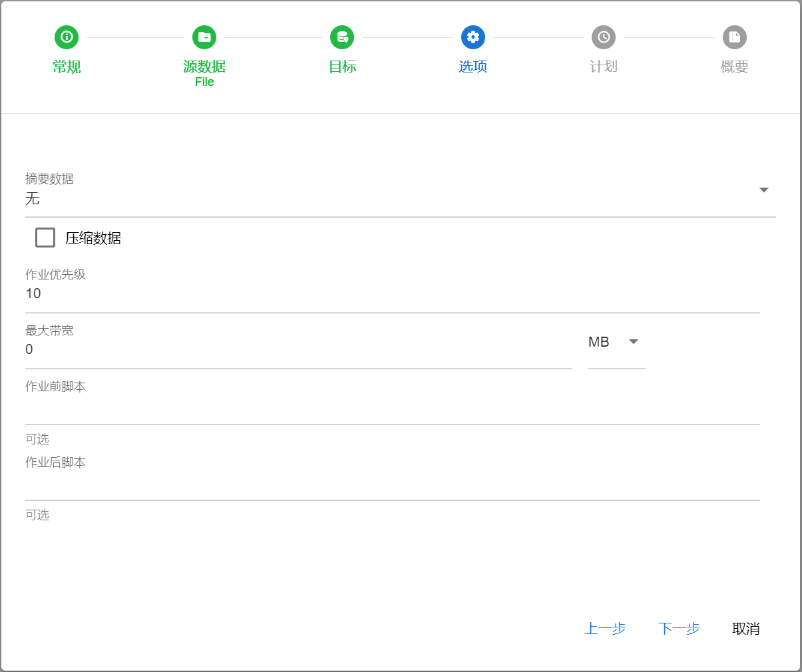Select the 摘要数据 field showing 无
Viewport: 802px width, 672px height.
[x=386, y=198]
